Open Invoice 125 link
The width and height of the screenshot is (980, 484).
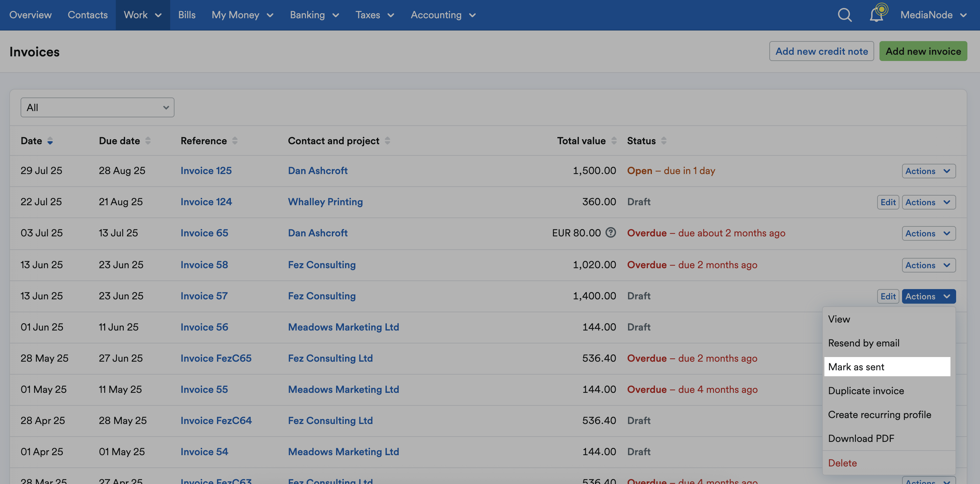point(206,171)
